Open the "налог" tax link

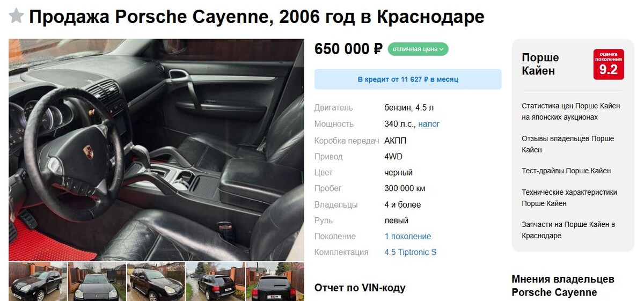click(x=429, y=124)
